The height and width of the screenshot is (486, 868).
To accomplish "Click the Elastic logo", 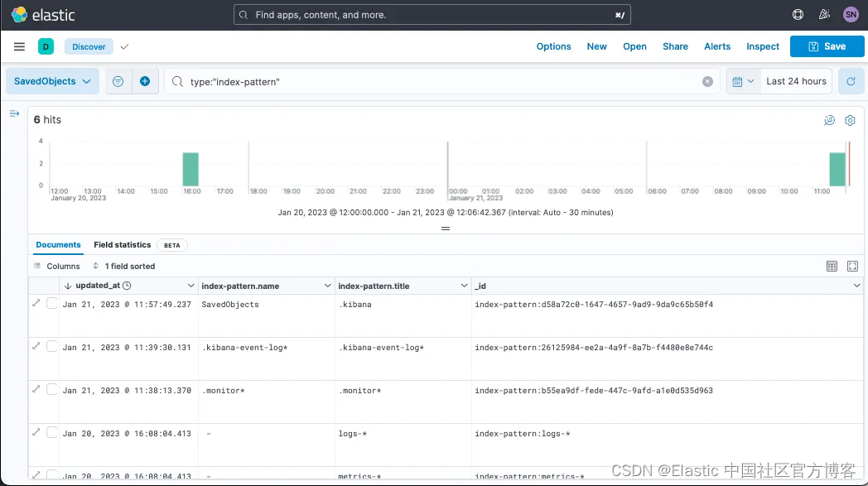I will (x=43, y=15).
